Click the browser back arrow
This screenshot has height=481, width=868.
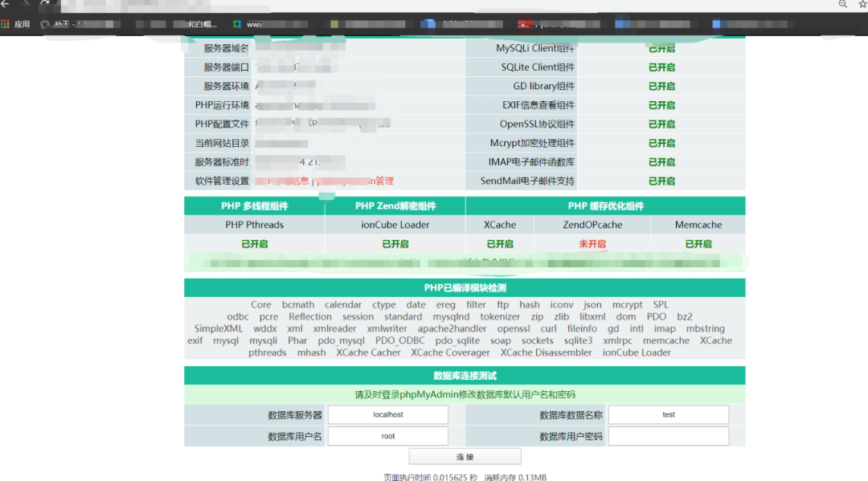click(x=6, y=4)
